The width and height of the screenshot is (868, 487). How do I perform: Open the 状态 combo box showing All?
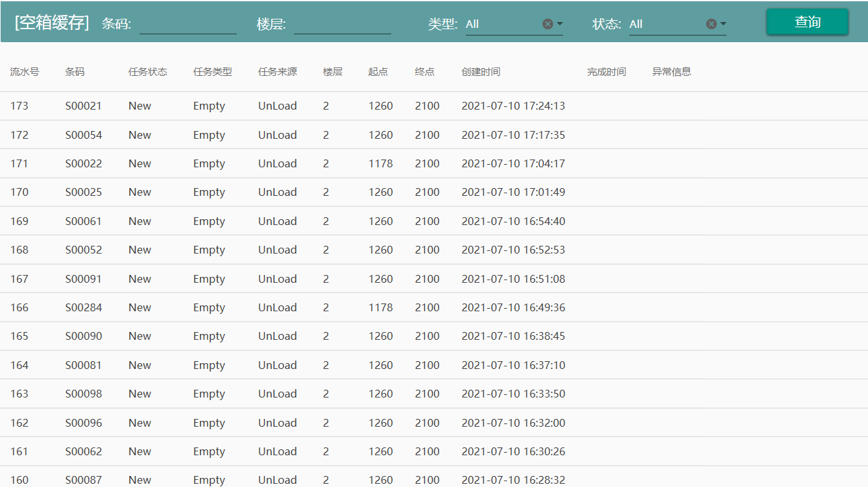pos(678,24)
